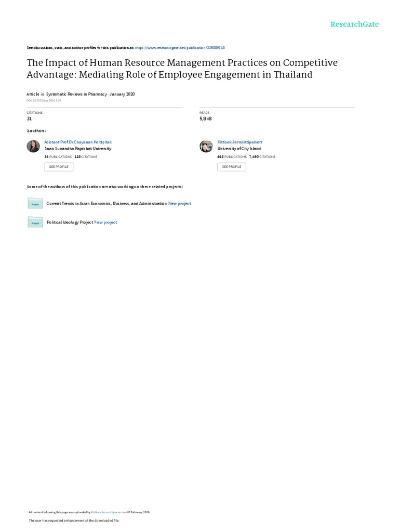Click the ResearchGate logo
This screenshot has height=532, width=399.
355,24
